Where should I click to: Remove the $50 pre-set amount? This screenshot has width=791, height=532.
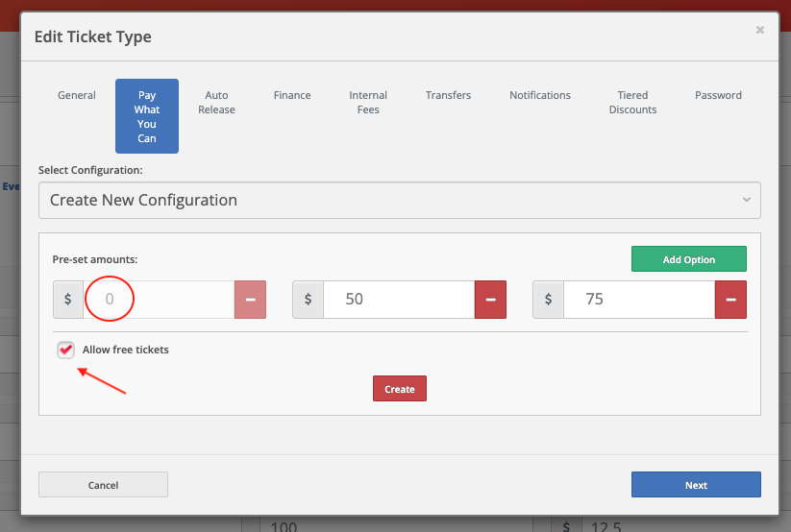point(490,300)
